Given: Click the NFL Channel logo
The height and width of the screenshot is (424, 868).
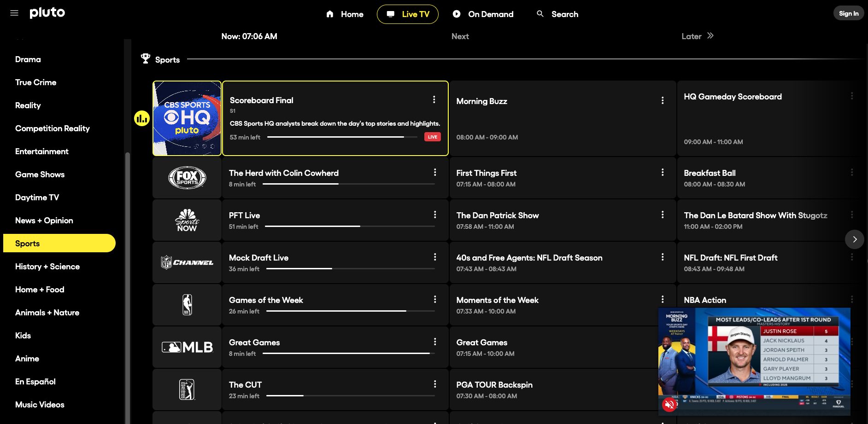Looking at the screenshot, I should point(187,262).
